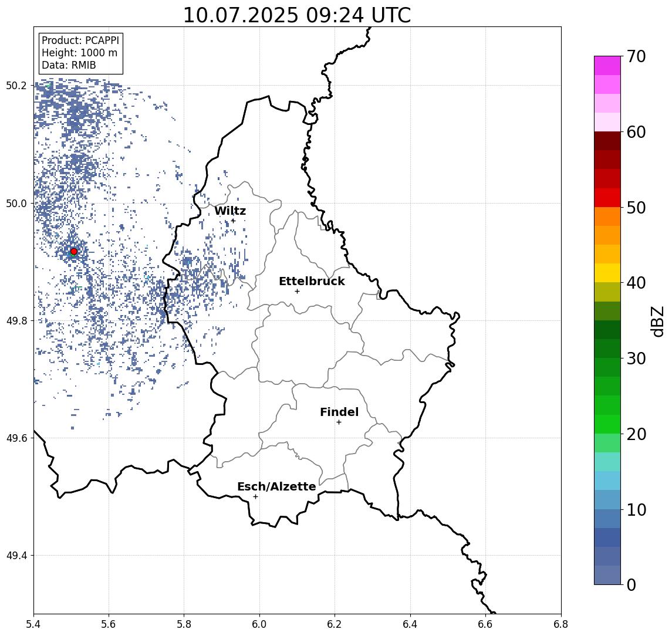Image resolution: width=672 pixels, height=636 pixels.
Task: Click the dark green colorbar swatch just above the 30 tick
Action: (x=607, y=349)
